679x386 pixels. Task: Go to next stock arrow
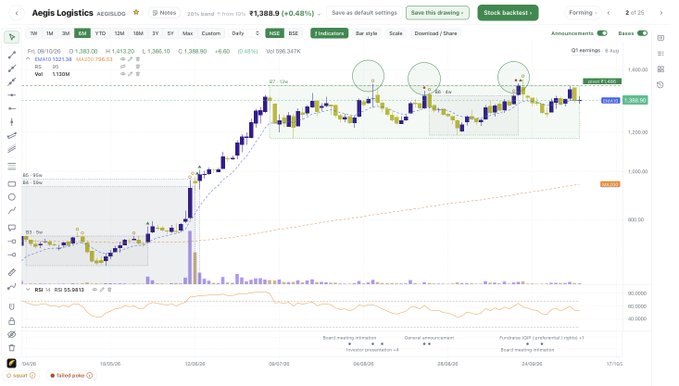tap(661, 13)
